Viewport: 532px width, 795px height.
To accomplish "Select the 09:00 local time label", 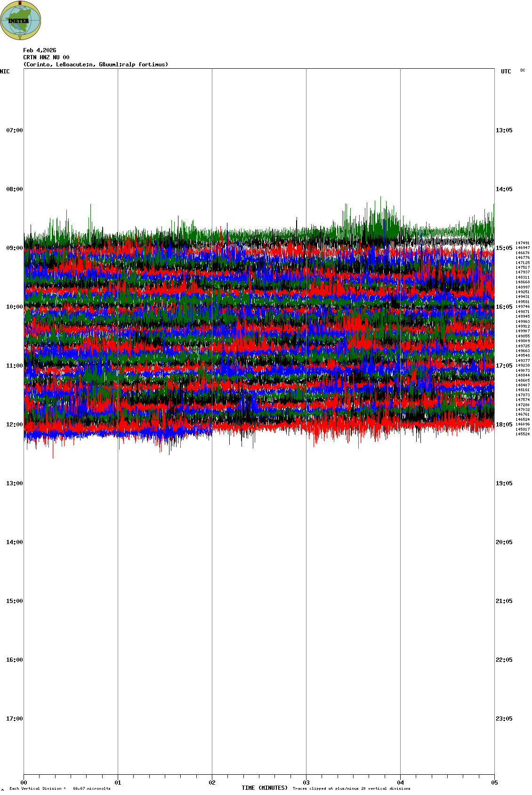I will [14, 248].
